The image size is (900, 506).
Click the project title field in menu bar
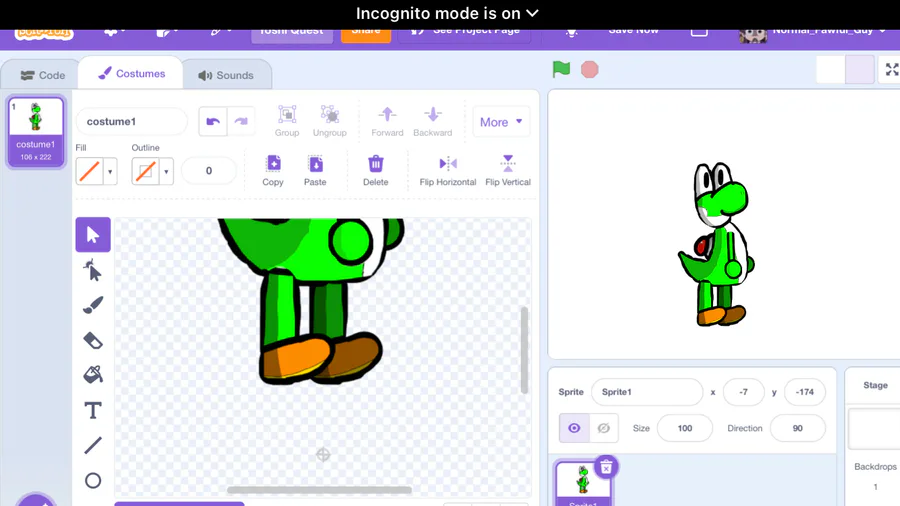tap(292, 35)
